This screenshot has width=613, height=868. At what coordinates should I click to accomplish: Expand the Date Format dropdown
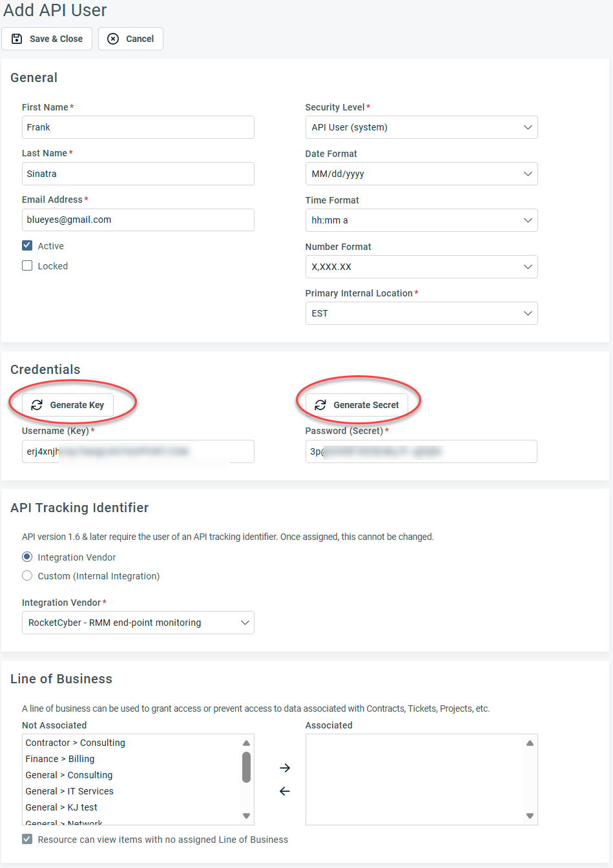point(421,174)
